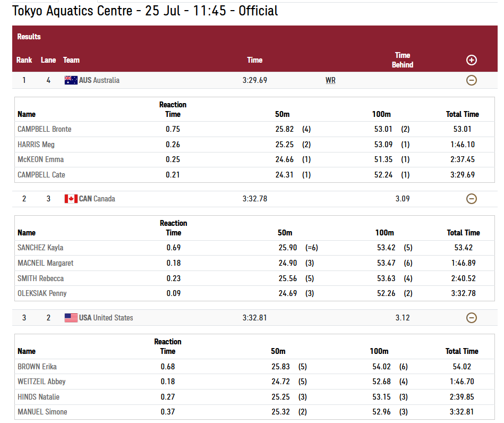Open swimmer McKEON Emma

click(x=40, y=159)
